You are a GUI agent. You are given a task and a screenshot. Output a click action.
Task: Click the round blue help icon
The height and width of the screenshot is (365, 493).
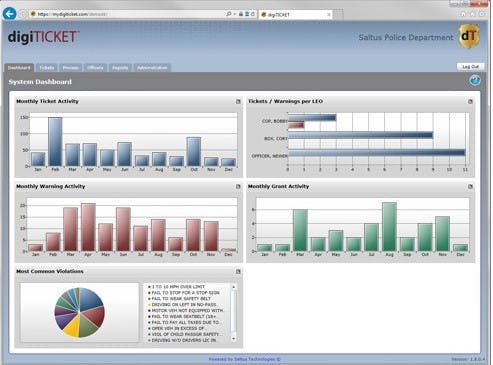(x=475, y=80)
